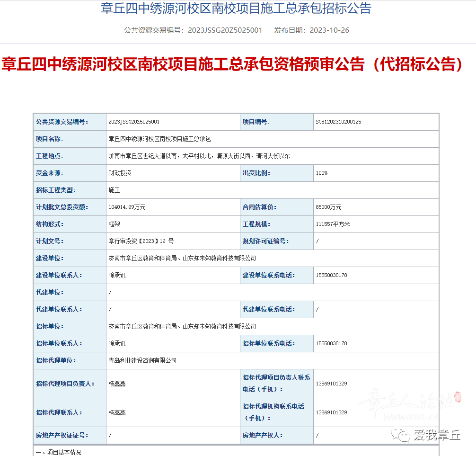476x456 pixels.
Task: Click the 招标单位联系电话 label
Action: tap(269, 343)
